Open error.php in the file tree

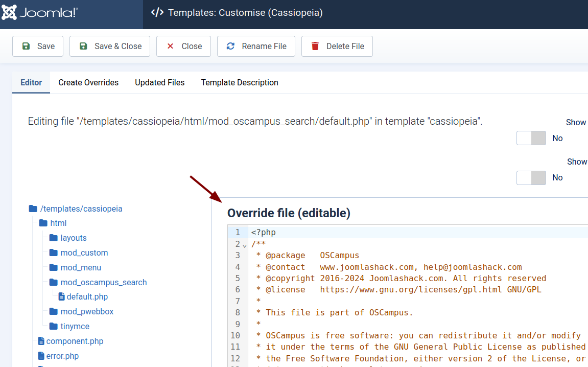pyautogui.click(x=62, y=356)
